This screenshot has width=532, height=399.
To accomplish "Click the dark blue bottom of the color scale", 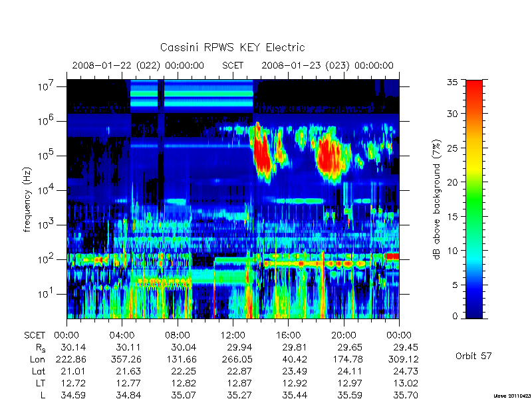I will coord(474,311).
